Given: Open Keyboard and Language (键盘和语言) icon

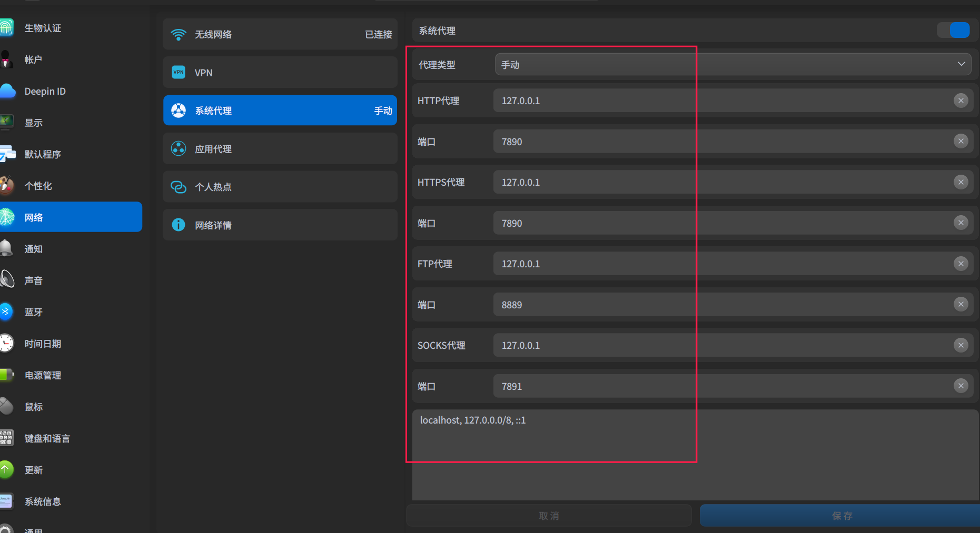Looking at the screenshot, I should (x=6, y=438).
